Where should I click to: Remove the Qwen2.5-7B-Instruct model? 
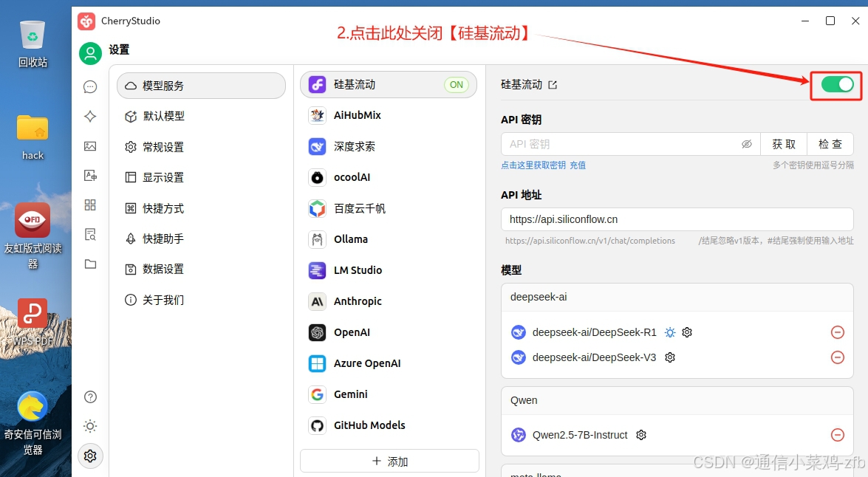tap(838, 435)
